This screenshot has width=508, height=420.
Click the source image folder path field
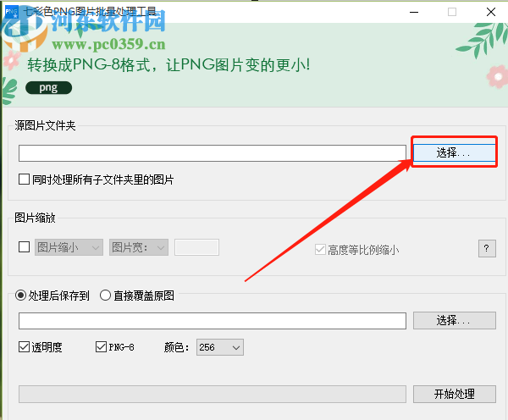tap(213, 153)
